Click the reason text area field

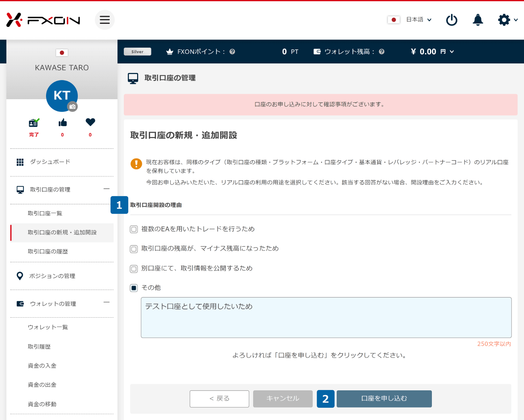coord(326,318)
